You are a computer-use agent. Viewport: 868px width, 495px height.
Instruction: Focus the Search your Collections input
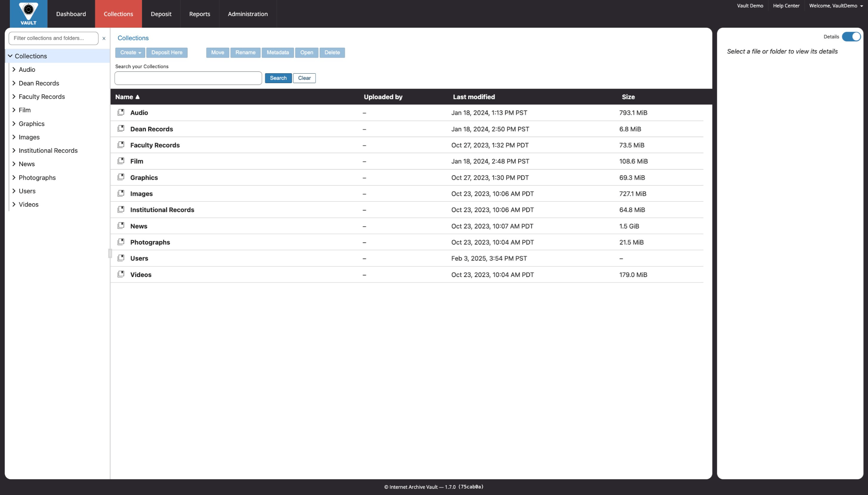click(188, 78)
